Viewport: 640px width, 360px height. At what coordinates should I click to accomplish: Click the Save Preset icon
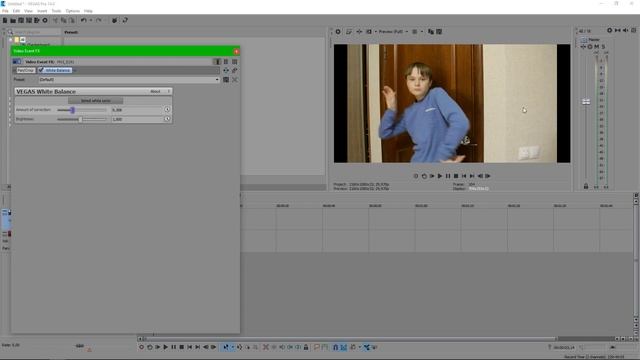coord(226,80)
